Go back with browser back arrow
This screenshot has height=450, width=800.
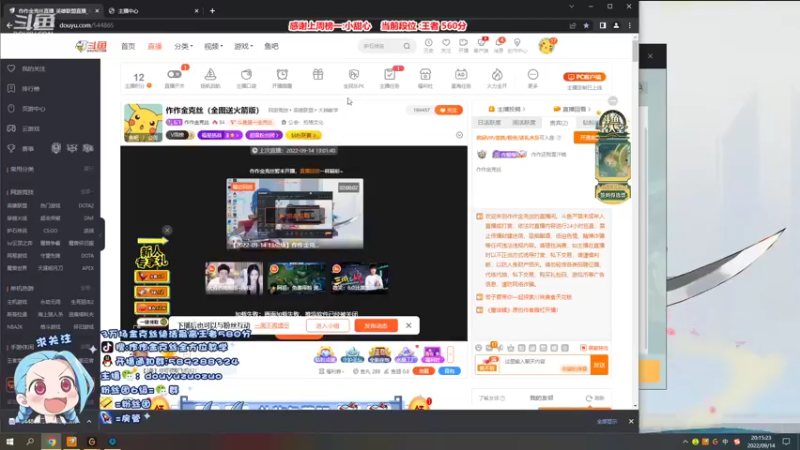pyautogui.click(x=9, y=25)
